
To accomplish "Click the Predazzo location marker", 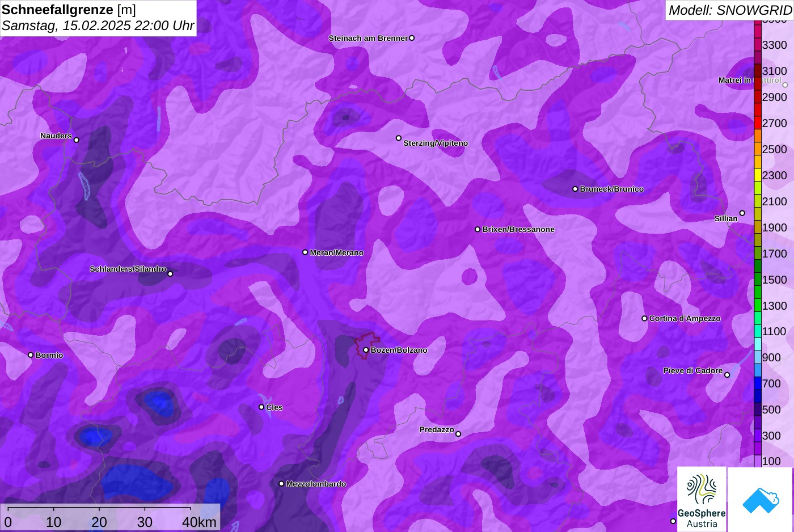I will 458,434.
